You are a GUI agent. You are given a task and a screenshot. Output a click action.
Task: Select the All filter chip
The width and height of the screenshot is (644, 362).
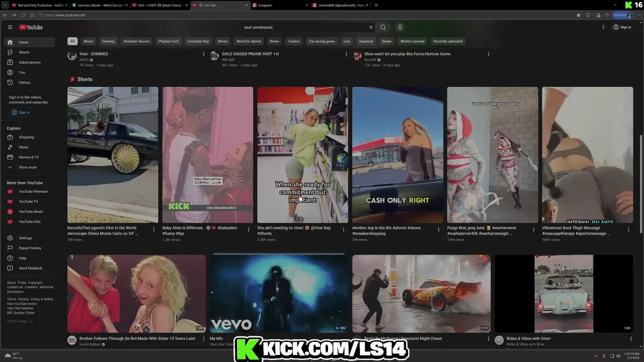click(x=72, y=41)
